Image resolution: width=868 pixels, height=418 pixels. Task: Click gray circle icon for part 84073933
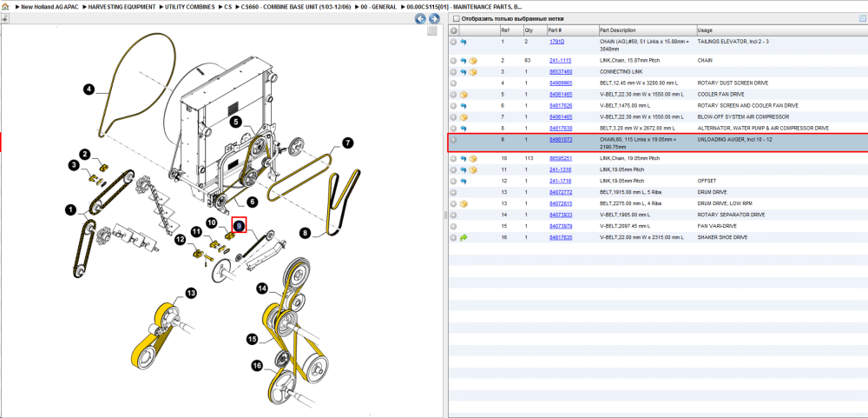[x=453, y=216]
